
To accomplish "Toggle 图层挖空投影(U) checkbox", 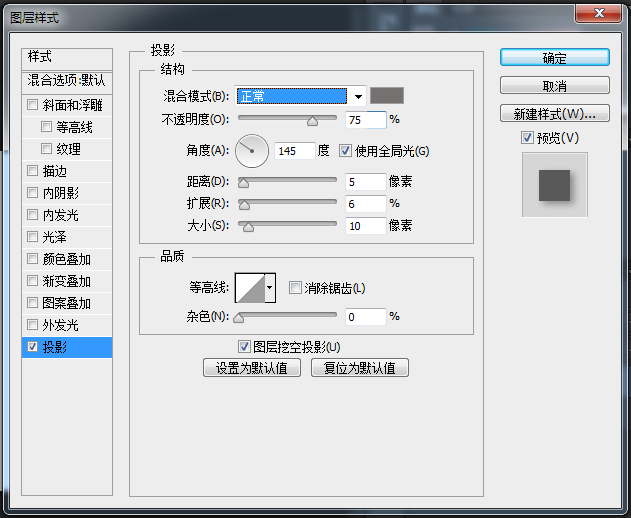I will click(244, 347).
